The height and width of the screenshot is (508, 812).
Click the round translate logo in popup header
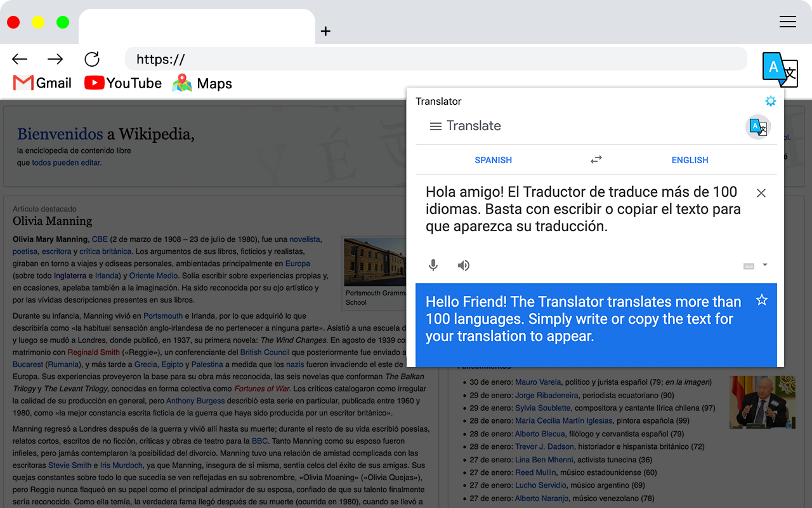pos(757,127)
